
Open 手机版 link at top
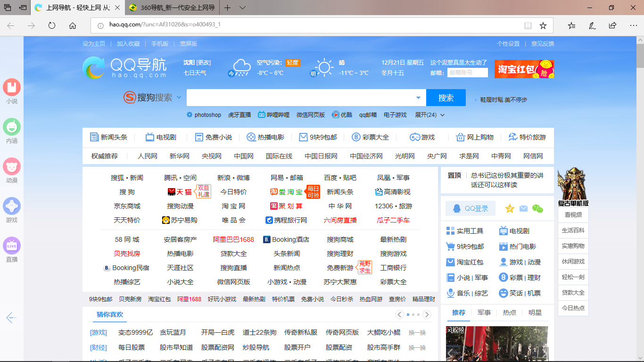tap(160, 44)
